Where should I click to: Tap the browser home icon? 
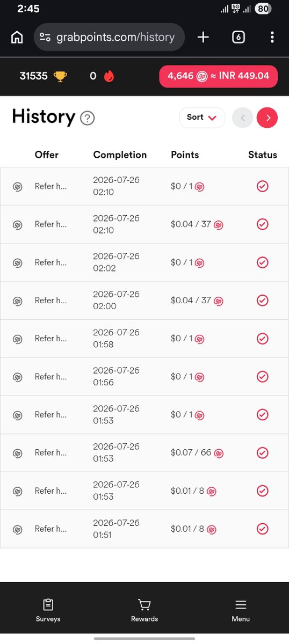17,37
